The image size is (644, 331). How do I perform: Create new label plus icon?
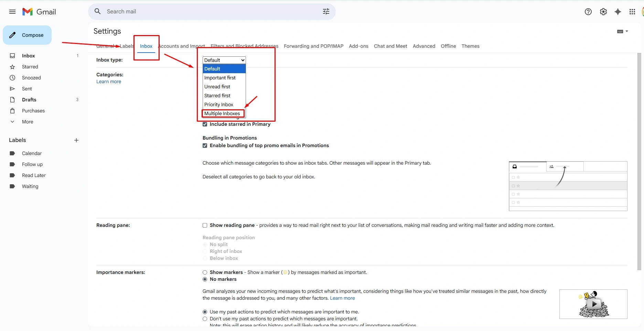[x=76, y=140]
